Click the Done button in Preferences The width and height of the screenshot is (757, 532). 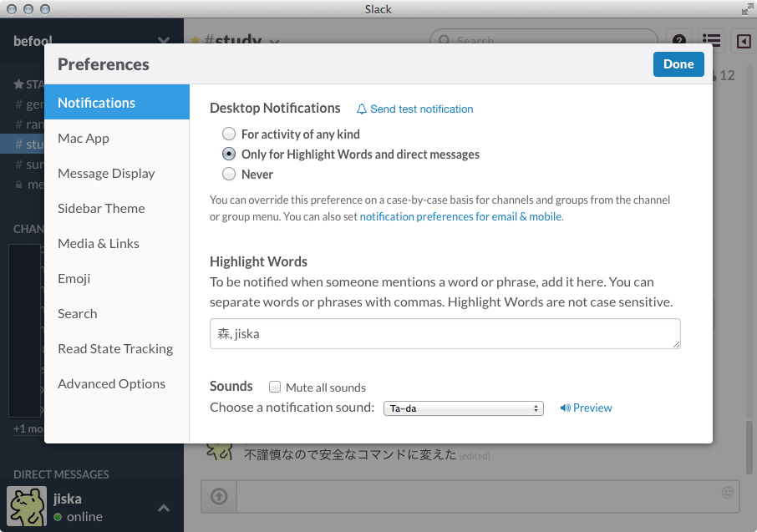click(678, 64)
